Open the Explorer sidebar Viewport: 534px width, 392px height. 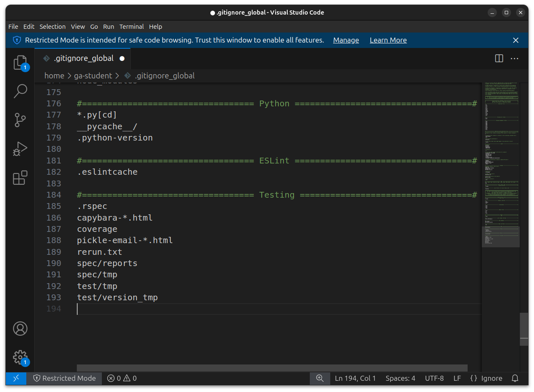(20, 61)
